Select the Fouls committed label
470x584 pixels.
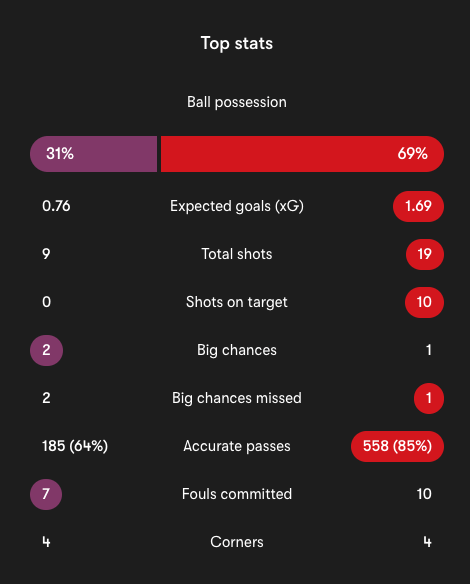[237, 494]
